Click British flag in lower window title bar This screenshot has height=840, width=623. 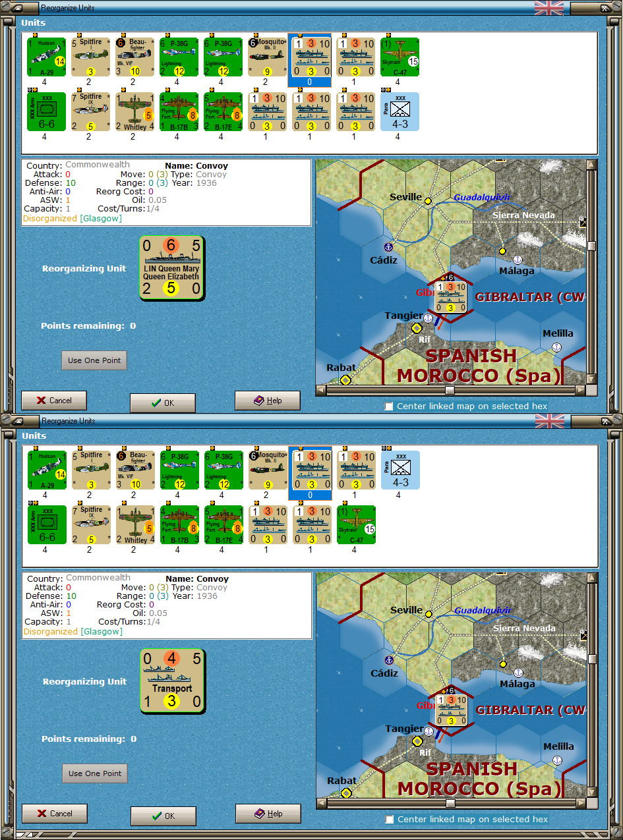(549, 420)
